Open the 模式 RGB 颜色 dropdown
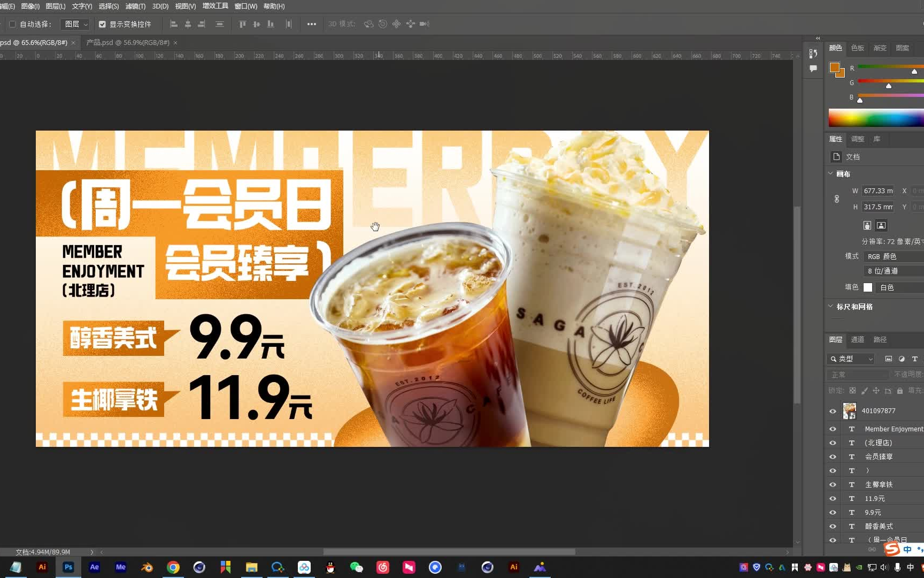Image resolution: width=924 pixels, height=578 pixels. click(x=894, y=256)
